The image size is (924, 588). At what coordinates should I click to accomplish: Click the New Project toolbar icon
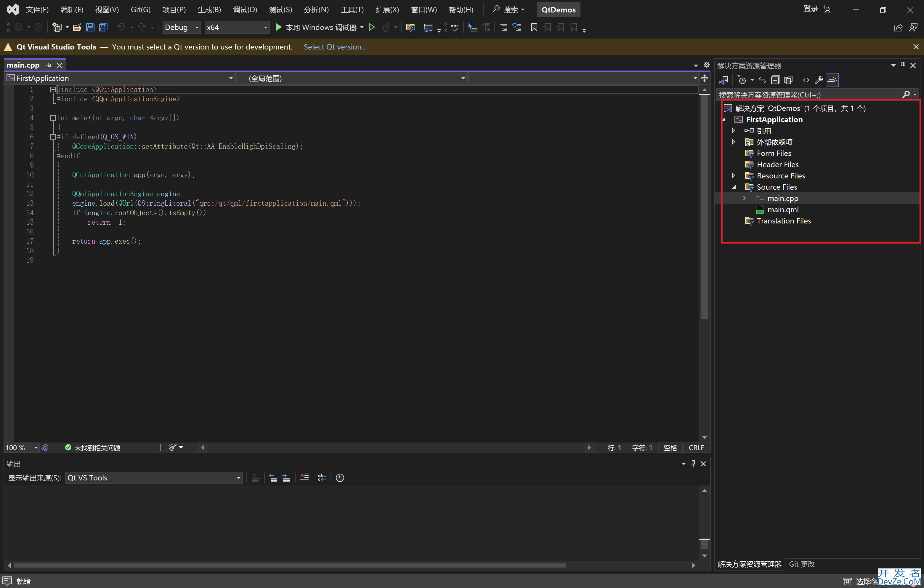[x=57, y=27]
